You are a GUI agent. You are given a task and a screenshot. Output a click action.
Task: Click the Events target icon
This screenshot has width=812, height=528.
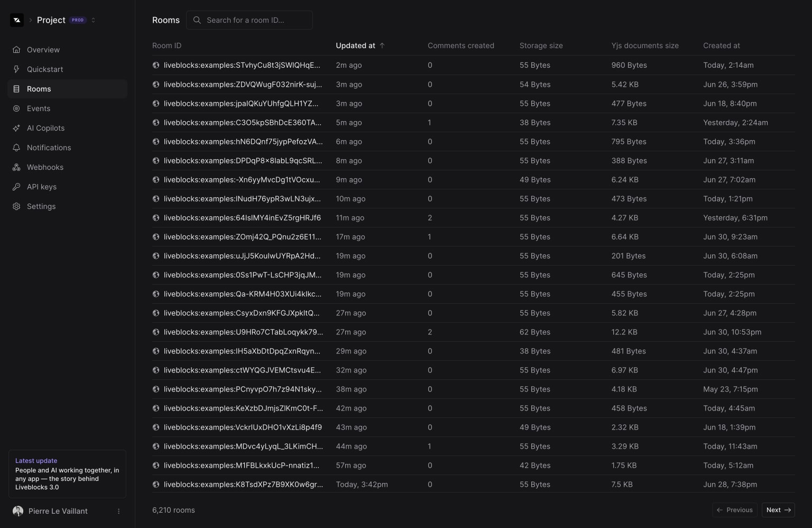click(16, 108)
